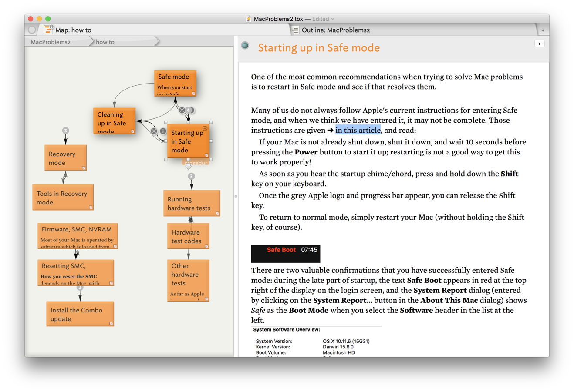The image size is (574, 392).
Task: Open the 'in this article' link
Action: coord(358,130)
